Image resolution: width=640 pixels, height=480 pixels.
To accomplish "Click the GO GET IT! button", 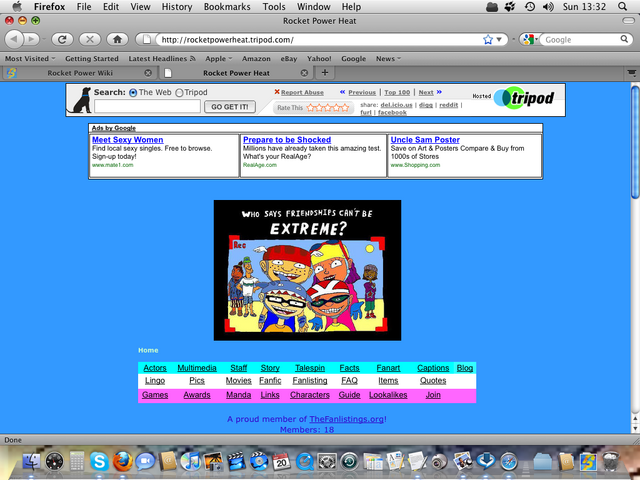I will 230,107.
